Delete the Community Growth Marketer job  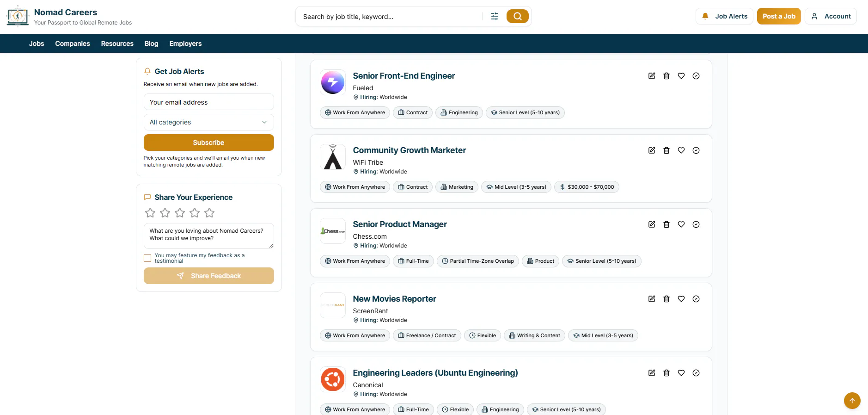pyautogui.click(x=666, y=150)
